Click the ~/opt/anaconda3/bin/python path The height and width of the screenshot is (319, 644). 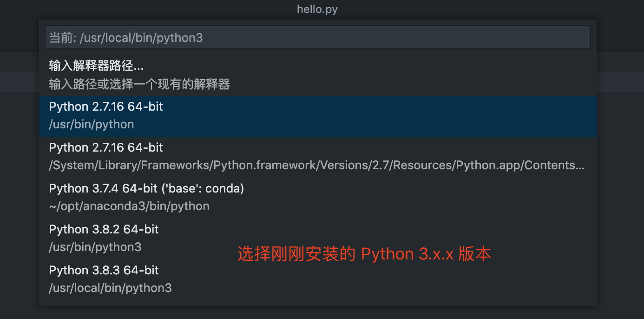pyautogui.click(x=129, y=206)
